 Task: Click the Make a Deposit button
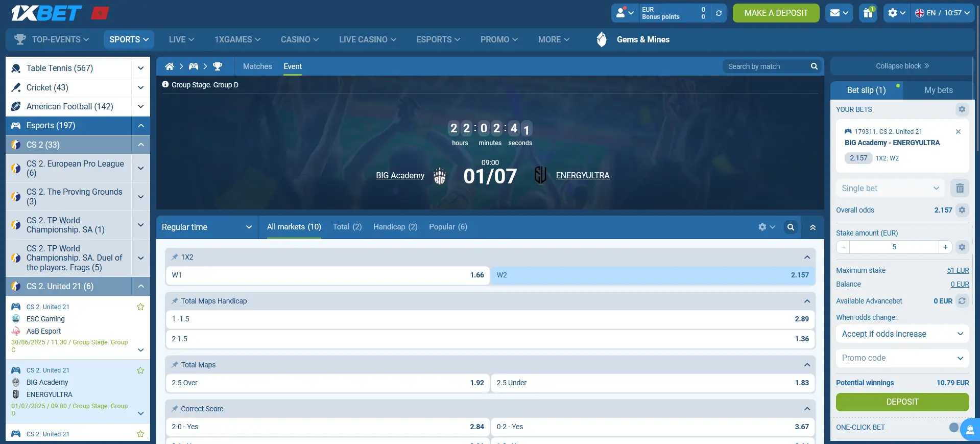point(776,13)
